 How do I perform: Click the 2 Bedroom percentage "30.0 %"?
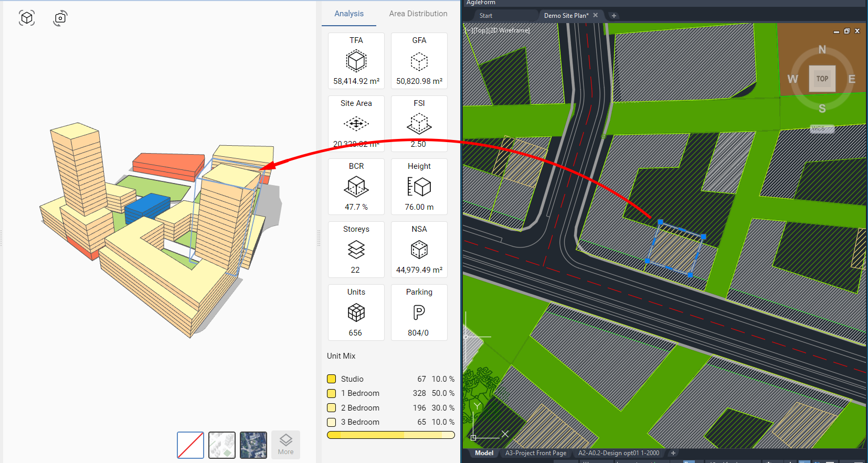tap(443, 408)
